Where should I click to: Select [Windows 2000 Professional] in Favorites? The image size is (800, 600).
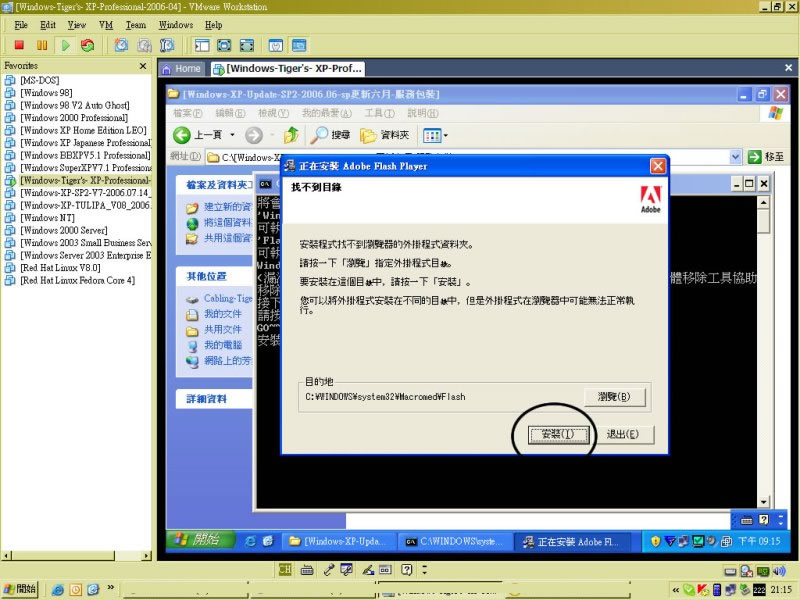click(74, 118)
